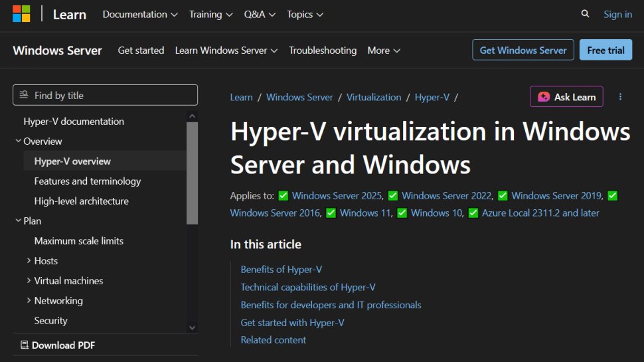Click the Download PDF button
This screenshot has height=362, width=644.
tap(58, 345)
